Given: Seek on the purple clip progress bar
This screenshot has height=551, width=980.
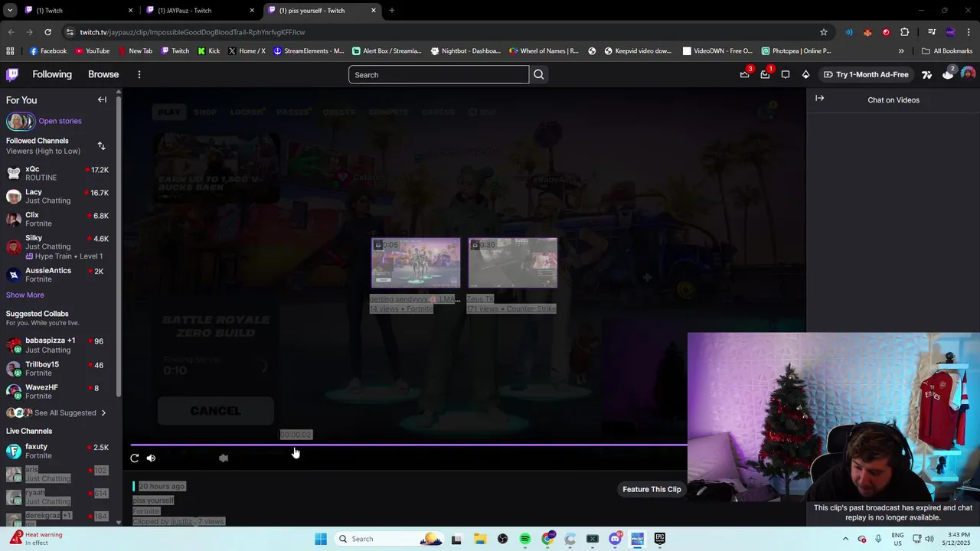Looking at the screenshot, I should coord(409,445).
